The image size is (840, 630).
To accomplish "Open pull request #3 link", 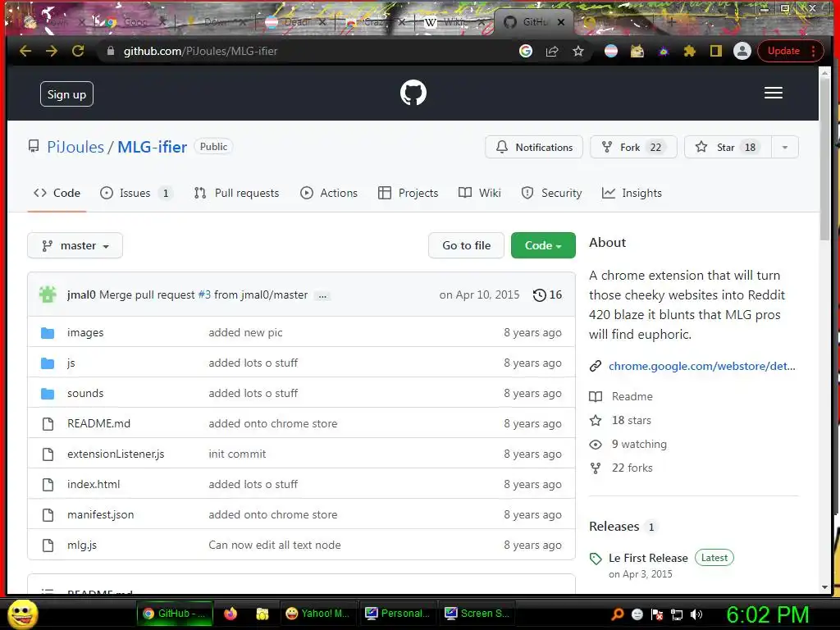I will [204, 294].
